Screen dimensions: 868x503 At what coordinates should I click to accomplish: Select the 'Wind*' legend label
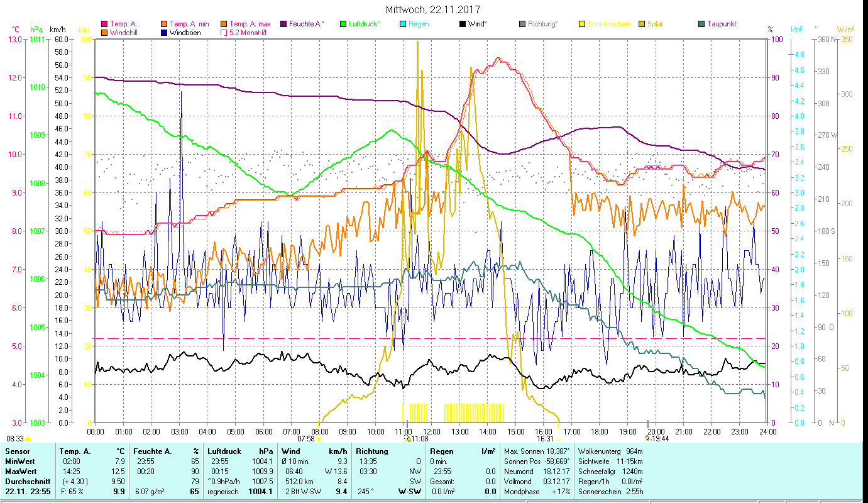click(478, 24)
